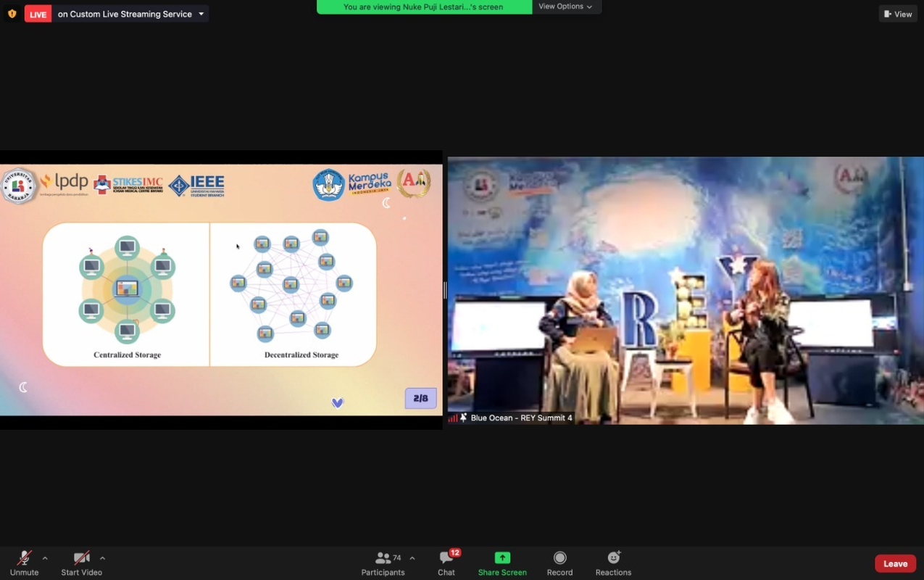
Task: Click the STIKES IMC logo on slide
Action: tap(128, 185)
